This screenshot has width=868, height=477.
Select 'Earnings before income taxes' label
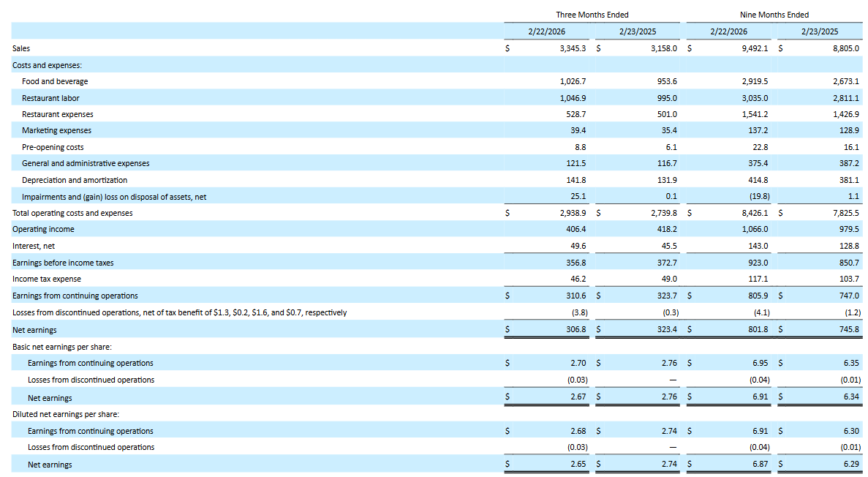(63, 263)
